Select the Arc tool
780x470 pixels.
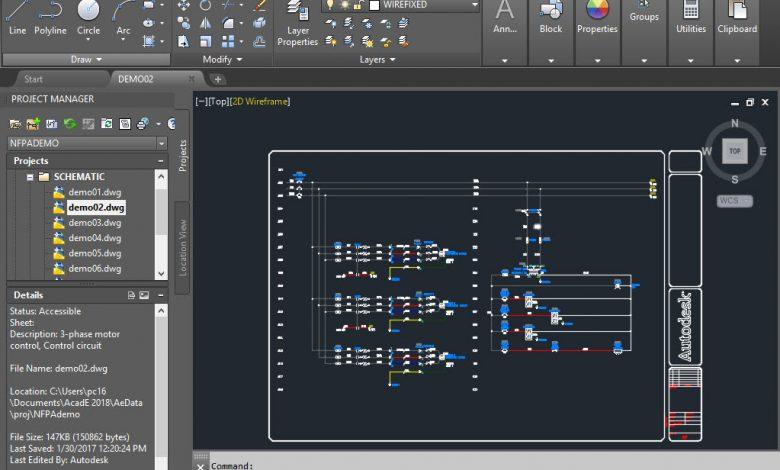(123, 19)
